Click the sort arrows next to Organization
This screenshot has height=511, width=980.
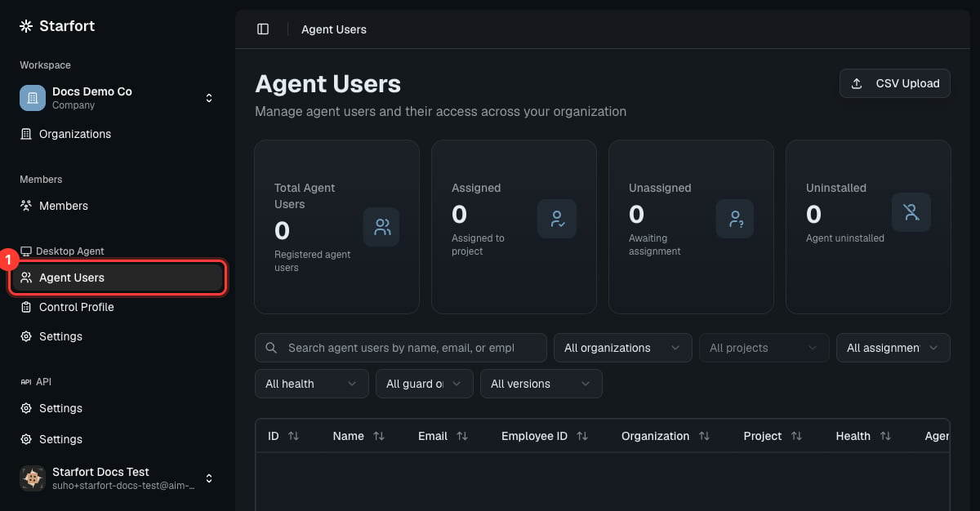[704, 437]
